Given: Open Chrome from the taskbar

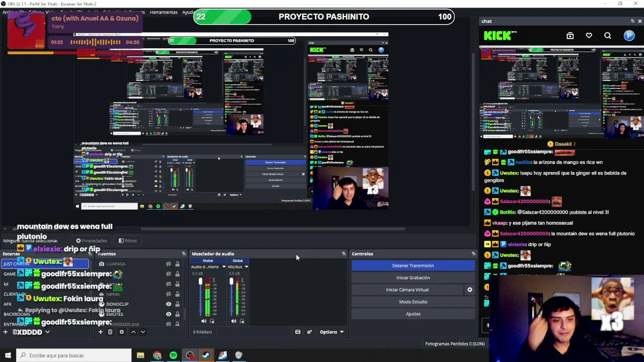Looking at the screenshot, I should pos(157,355).
